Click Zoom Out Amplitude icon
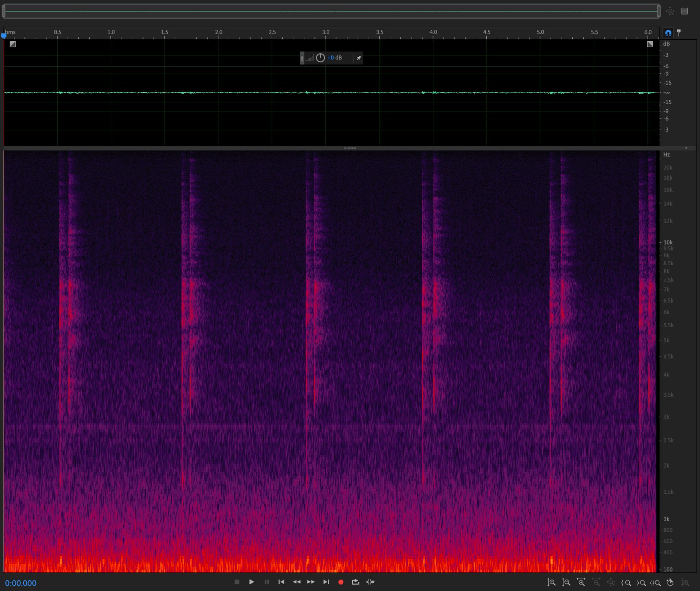Screen dimensions: 700x591 pos(566,582)
